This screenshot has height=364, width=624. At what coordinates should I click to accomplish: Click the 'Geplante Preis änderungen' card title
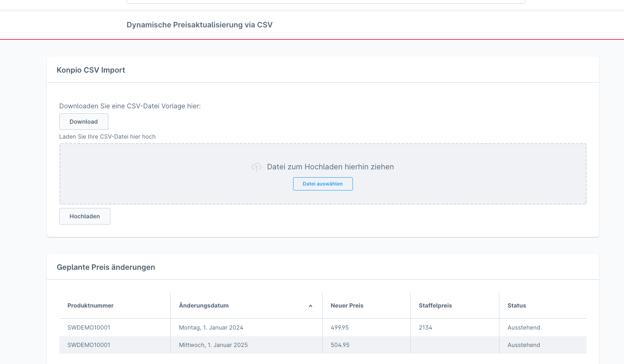(106, 267)
